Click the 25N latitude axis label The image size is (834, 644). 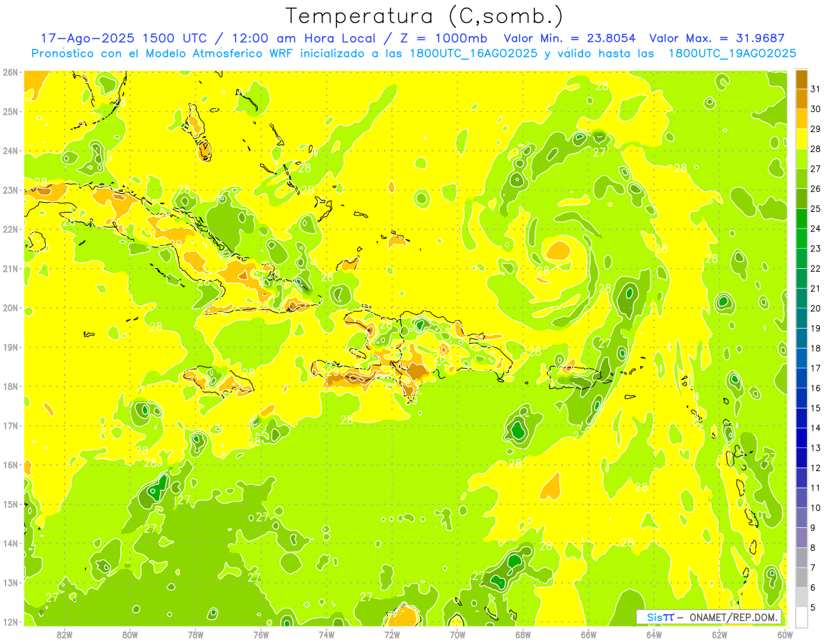click(10, 111)
